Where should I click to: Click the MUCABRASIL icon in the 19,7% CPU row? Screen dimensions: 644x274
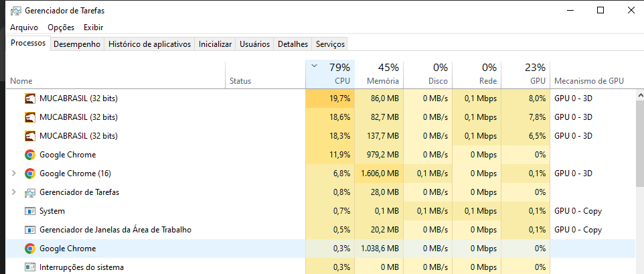30,98
